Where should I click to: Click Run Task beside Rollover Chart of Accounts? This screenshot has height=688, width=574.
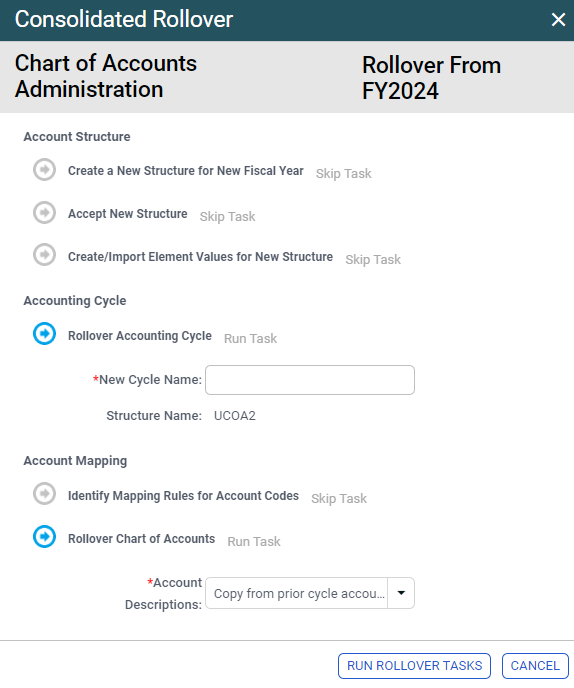tap(254, 542)
